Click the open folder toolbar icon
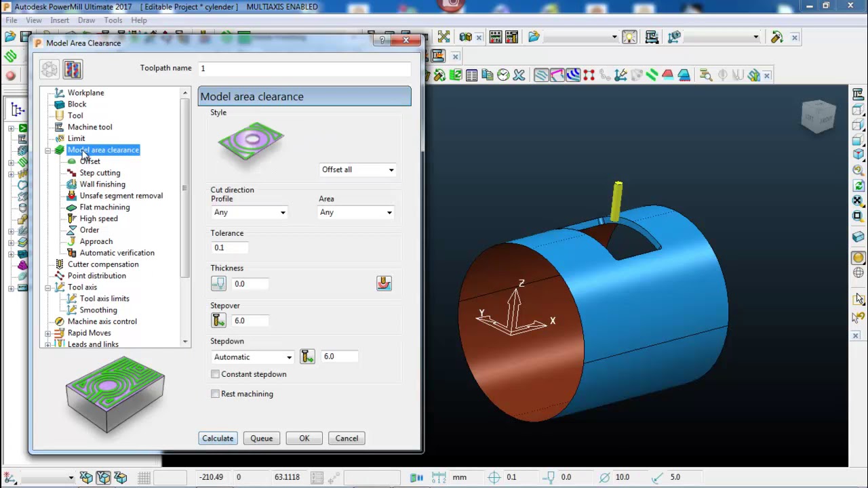The width and height of the screenshot is (868, 488). (x=534, y=37)
